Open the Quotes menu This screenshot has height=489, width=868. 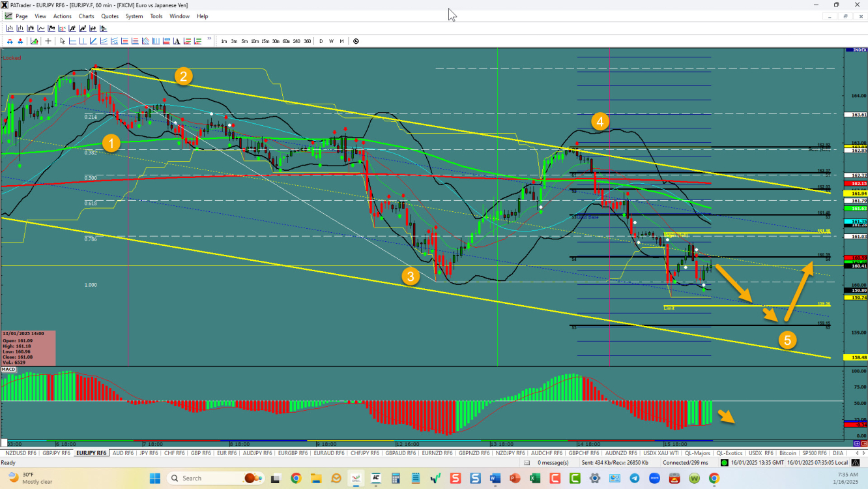click(109, 16)
